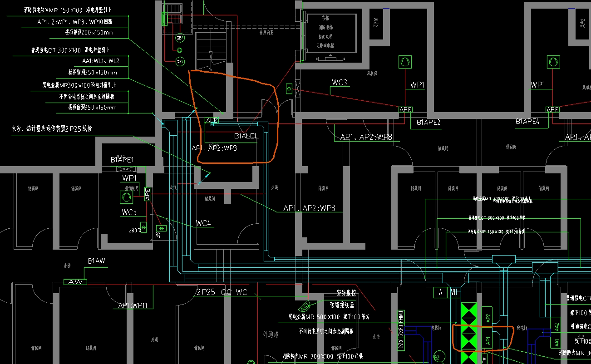591x364 pixels.
Task: Click the APE box labeled B1APE4
Action: click(552, 109)
